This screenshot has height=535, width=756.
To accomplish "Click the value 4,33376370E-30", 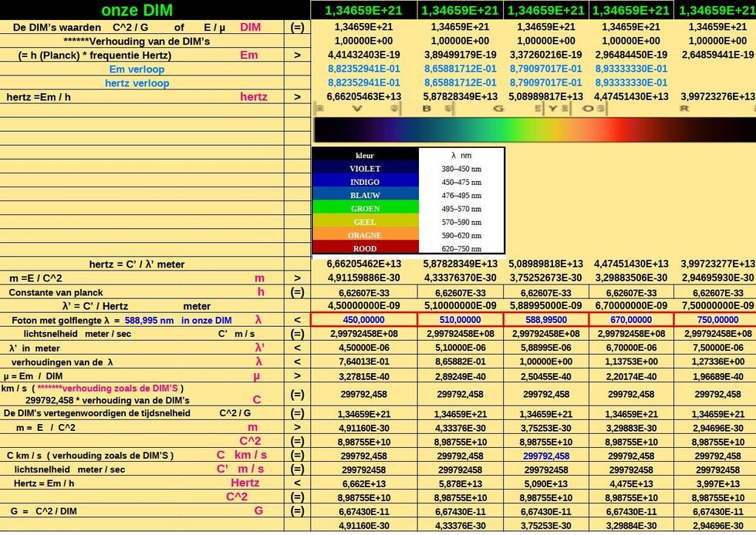I will click(460, 278).
